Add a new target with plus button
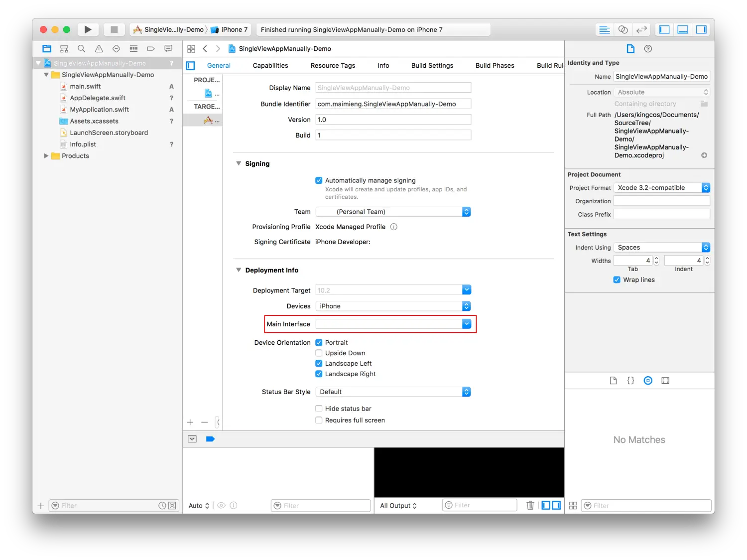This screenshot has height=560, width=747. click(190, 422)
